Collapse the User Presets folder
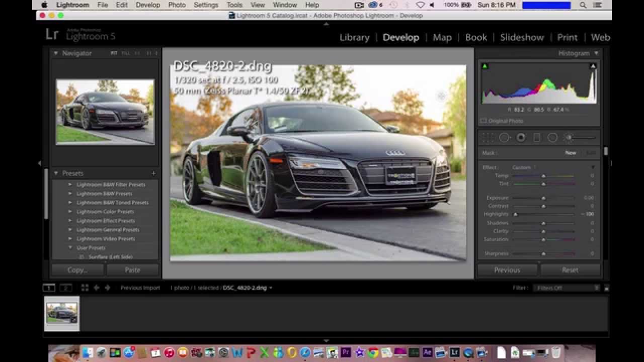Image resolution: width=644 pixels, height=362 pixels. pyautogui.click(x=70, y=248)
